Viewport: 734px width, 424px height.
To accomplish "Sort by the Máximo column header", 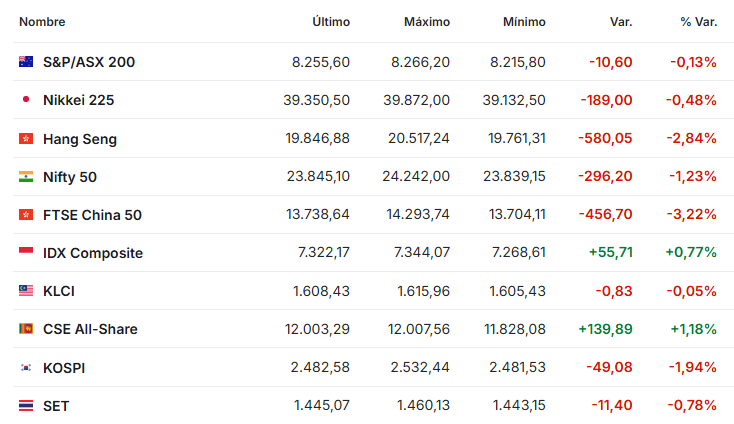I will [x=427, y=22].
